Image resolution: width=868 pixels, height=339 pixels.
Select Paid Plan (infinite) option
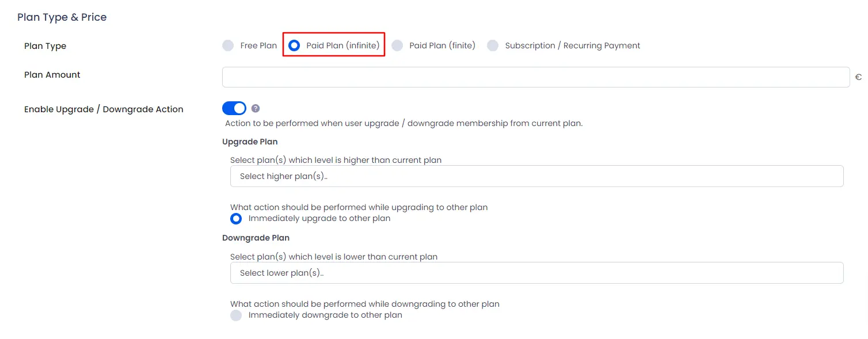(294, 45)
